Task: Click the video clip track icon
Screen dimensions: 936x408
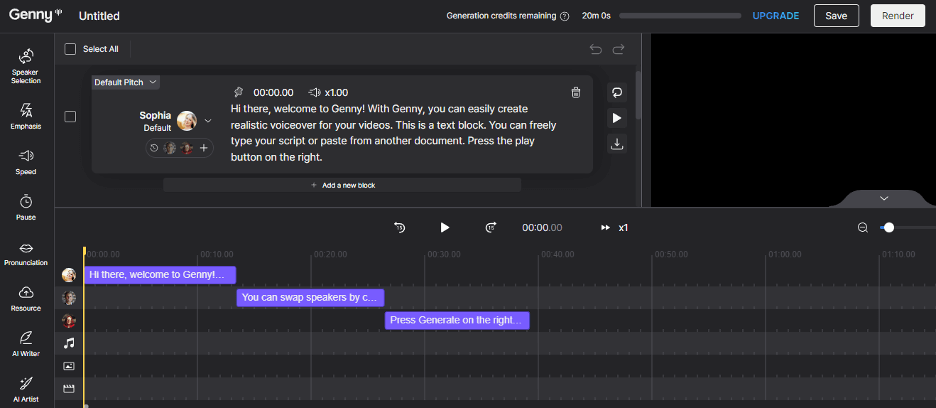Action: coord(69,389)
